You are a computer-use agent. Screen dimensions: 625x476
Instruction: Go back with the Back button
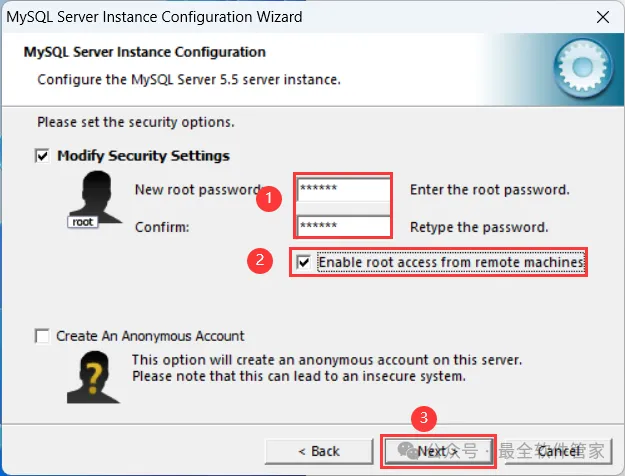[318, 451]
